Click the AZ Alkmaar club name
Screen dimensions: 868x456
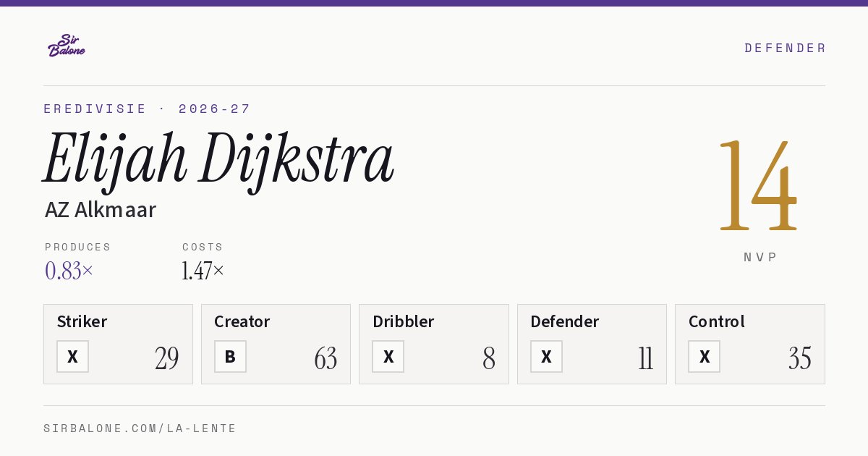pos(101,210)
